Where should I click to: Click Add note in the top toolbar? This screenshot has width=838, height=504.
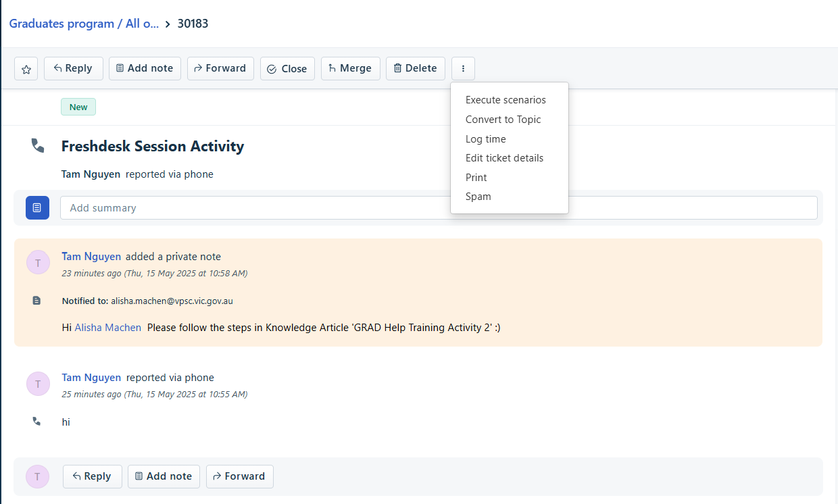(x=145, y=68)
